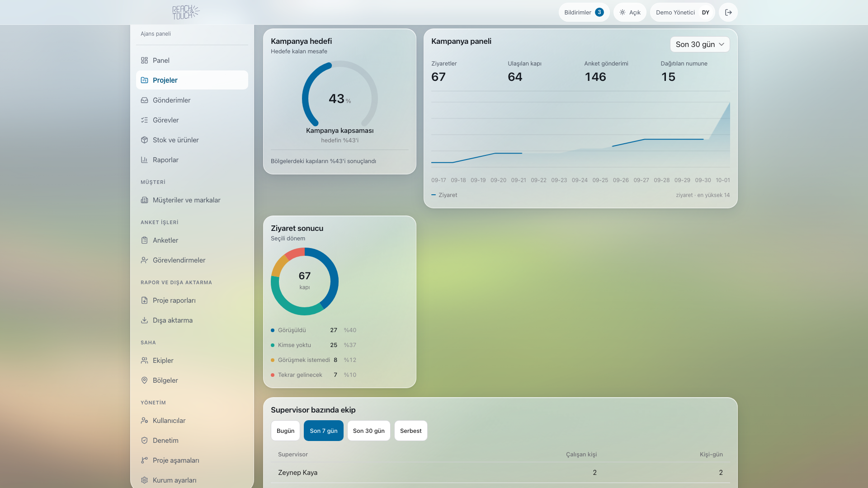Click the Ziyaret chart legend entry
Viewport: 868px width, 488px height.
click(x=444, y=195)
